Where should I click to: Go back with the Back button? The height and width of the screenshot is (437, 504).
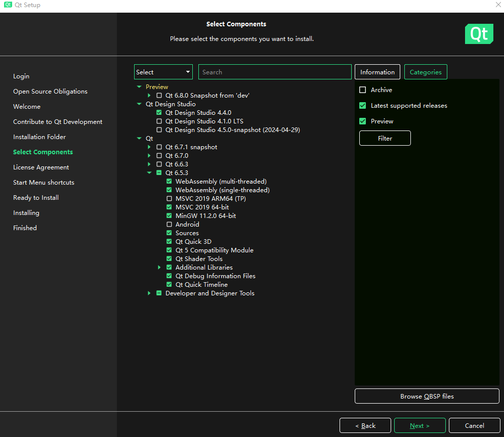point(365,425)
